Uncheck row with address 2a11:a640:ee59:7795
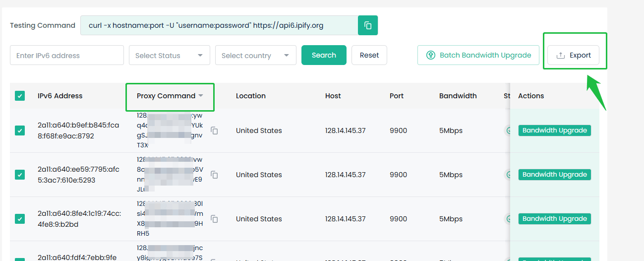The width and height of the screenshot is (644, 261). tap(20, 175)
